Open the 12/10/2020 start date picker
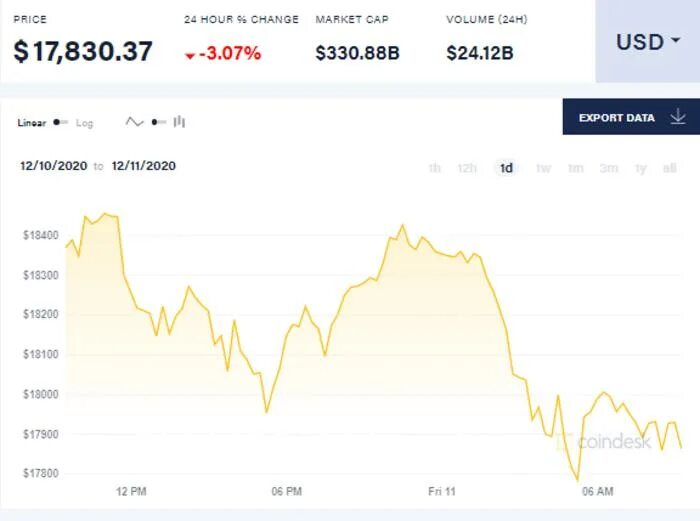 54,166
